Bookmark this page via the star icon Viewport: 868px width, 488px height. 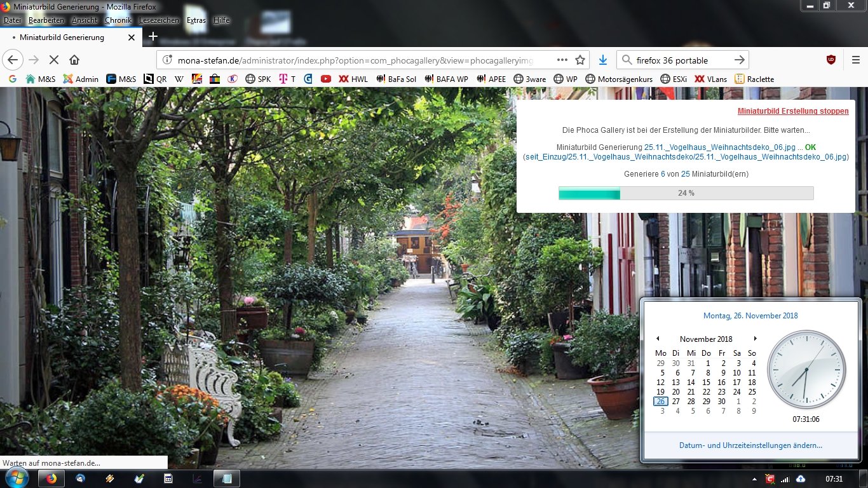[x=580, y=60]
